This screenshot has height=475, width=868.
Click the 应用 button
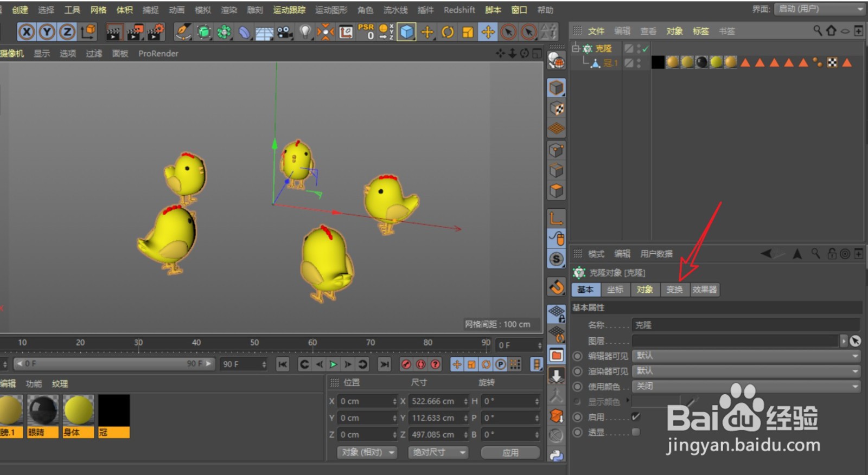(510, 452)
